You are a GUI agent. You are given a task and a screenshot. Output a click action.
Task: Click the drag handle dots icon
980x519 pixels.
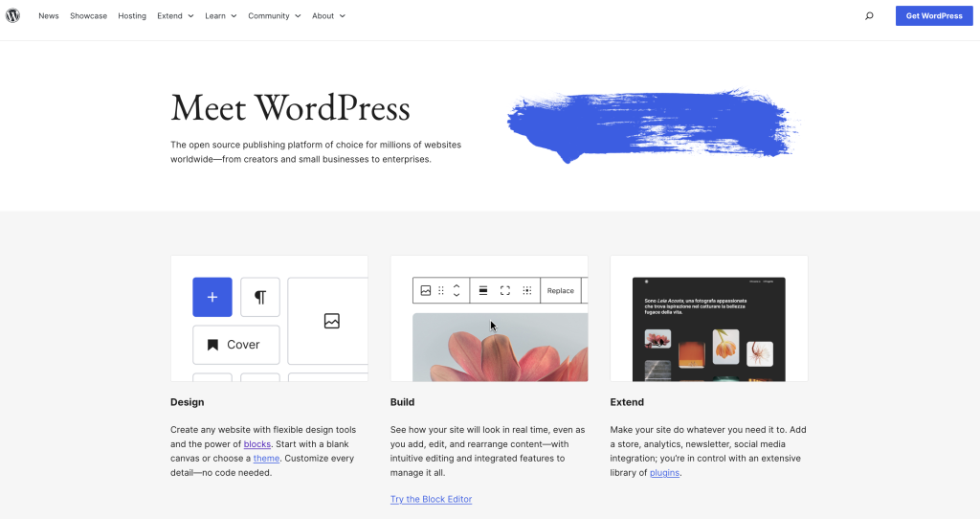pyautogui.click(x=441, y=291)
